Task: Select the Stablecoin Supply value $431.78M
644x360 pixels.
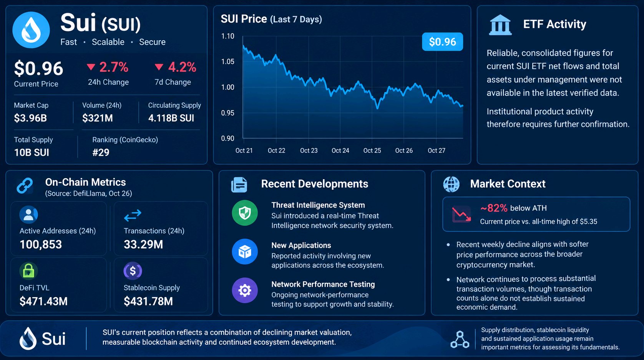Action: point(148,301)
